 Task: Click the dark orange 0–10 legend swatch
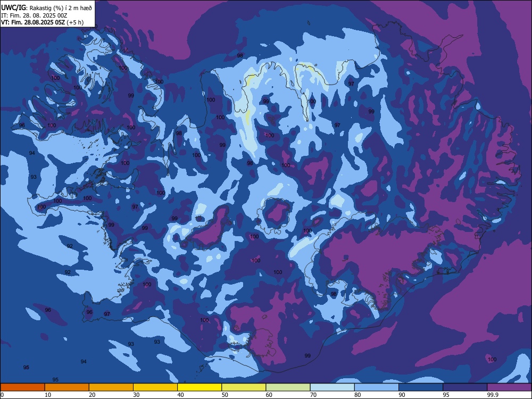pos(22,387)
